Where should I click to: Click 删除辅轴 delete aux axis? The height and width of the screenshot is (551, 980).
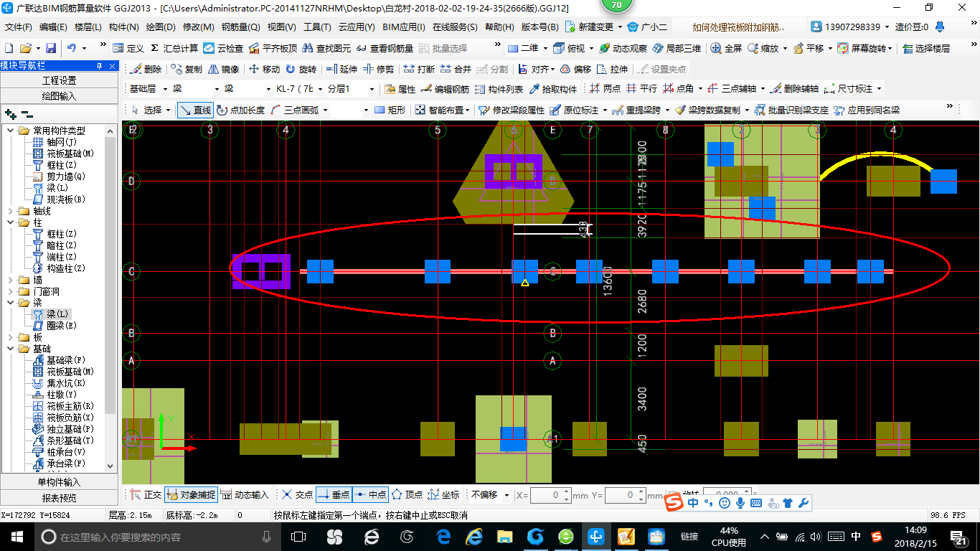point(794,89)
